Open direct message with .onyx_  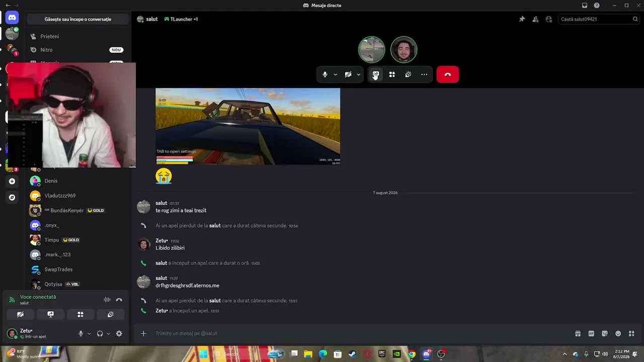coord(78,225)
